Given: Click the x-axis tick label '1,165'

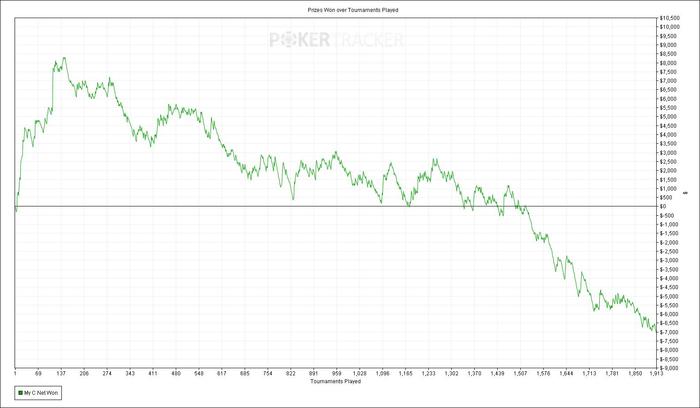Looking at the screenshot, I should click(x=406, y=373).
